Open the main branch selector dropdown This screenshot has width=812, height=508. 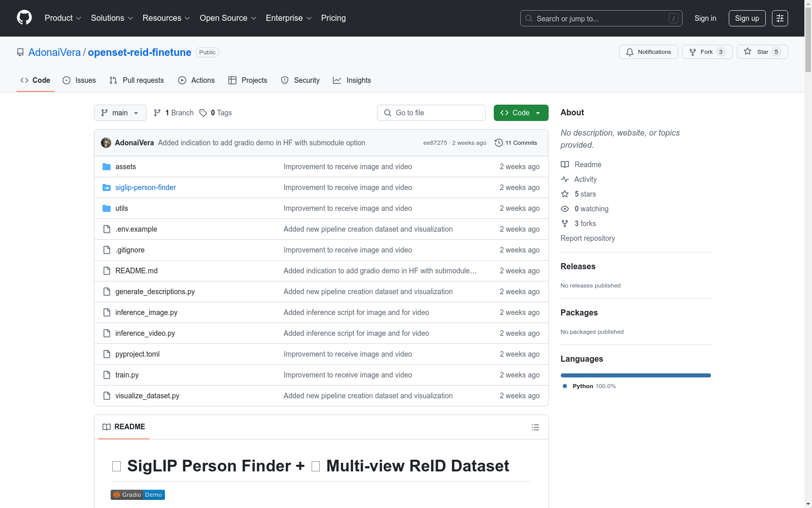pos(120,113)
